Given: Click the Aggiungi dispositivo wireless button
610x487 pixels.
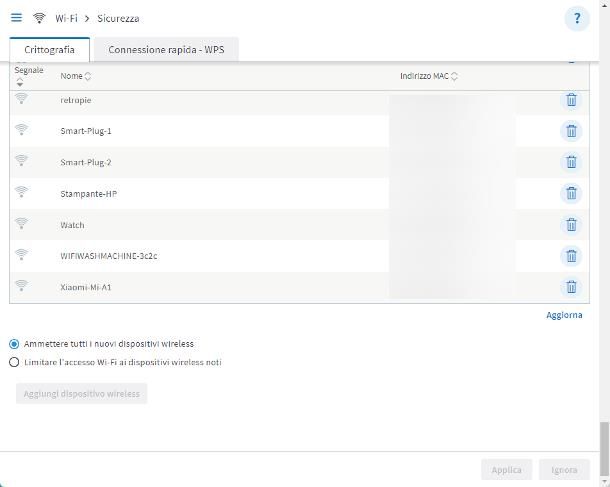Looking at the screenshot, I should [x=82, y=394].
